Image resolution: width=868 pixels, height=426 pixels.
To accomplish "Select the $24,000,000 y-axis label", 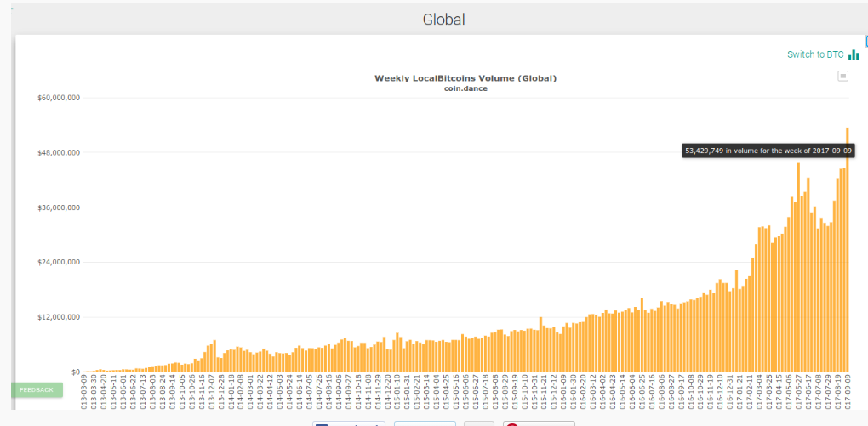I will (59, 262).
